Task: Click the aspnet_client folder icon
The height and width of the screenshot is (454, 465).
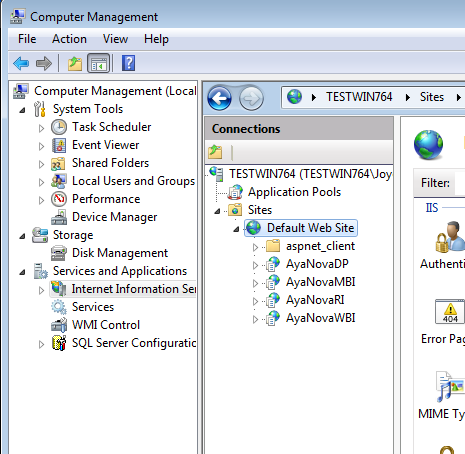Action: click(x=273, y=246)
